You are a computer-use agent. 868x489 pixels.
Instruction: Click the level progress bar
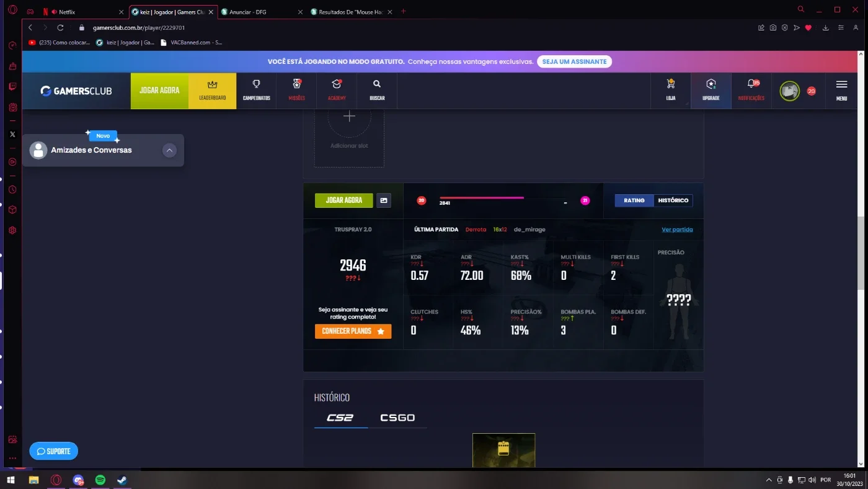click(502, 199)
